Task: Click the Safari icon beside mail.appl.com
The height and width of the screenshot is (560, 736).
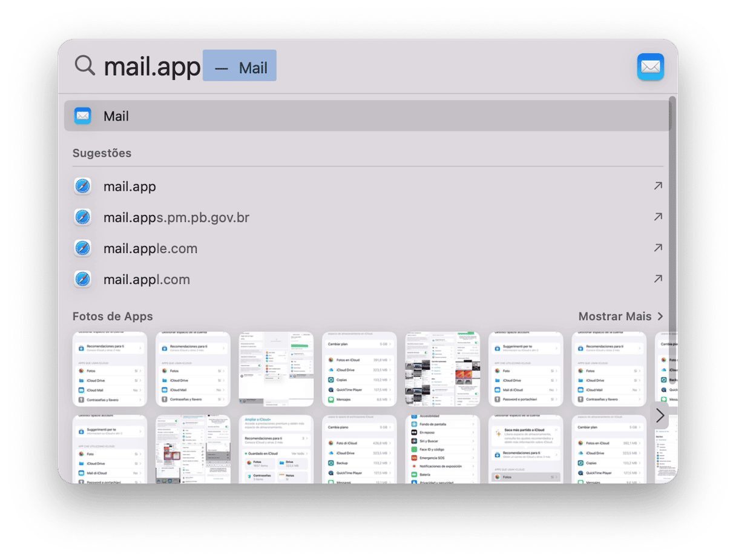Action: [x=82, y=279]
